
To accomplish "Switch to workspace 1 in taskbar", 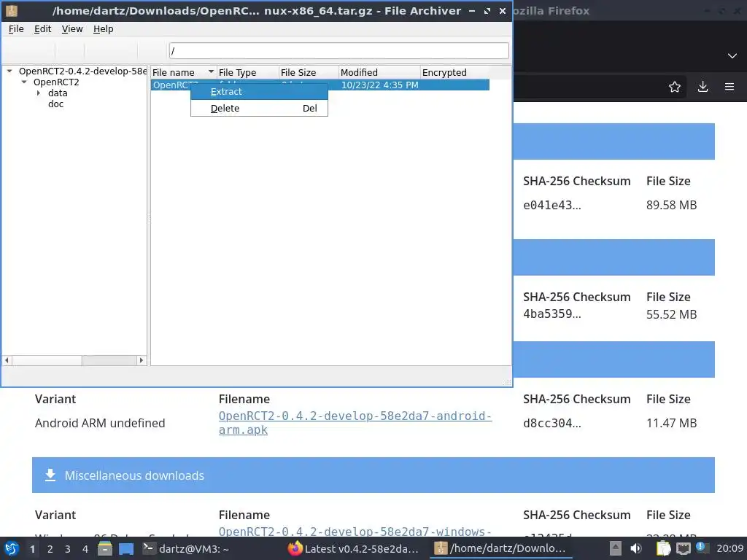I will click(x=32, y=548).
